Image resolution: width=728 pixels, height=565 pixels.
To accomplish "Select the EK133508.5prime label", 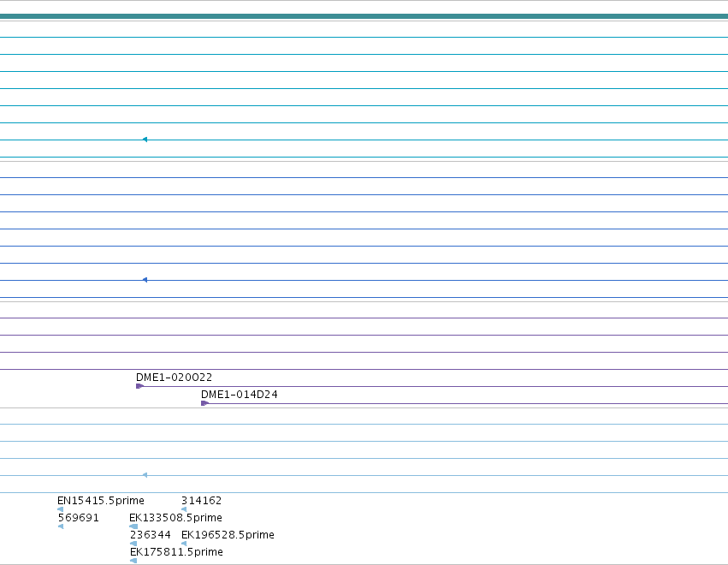I will [176, 518].
